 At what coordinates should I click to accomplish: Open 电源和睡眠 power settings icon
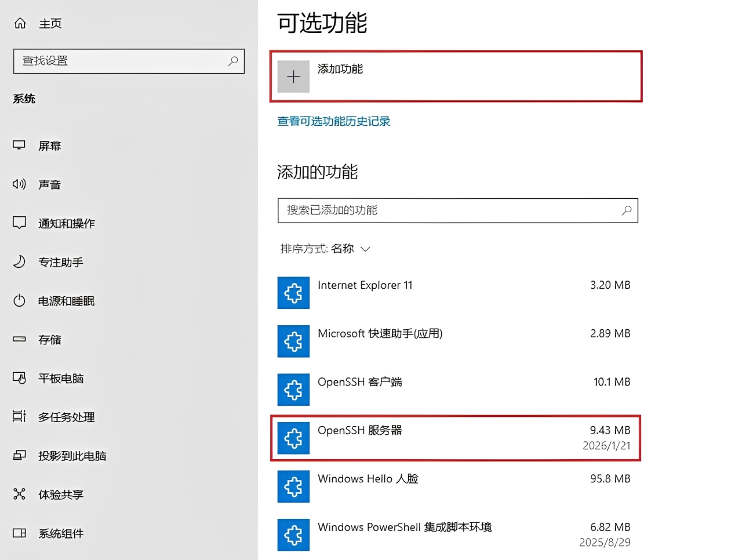(x=19, y=301)
